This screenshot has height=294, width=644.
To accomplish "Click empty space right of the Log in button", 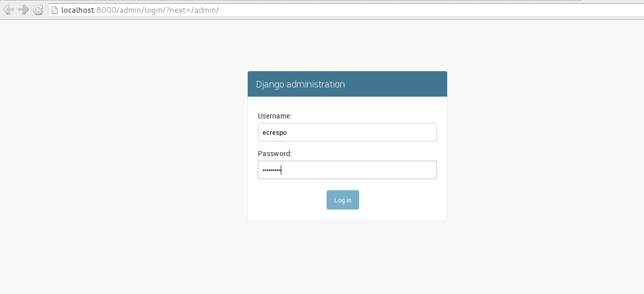I will tap(402, 200).
